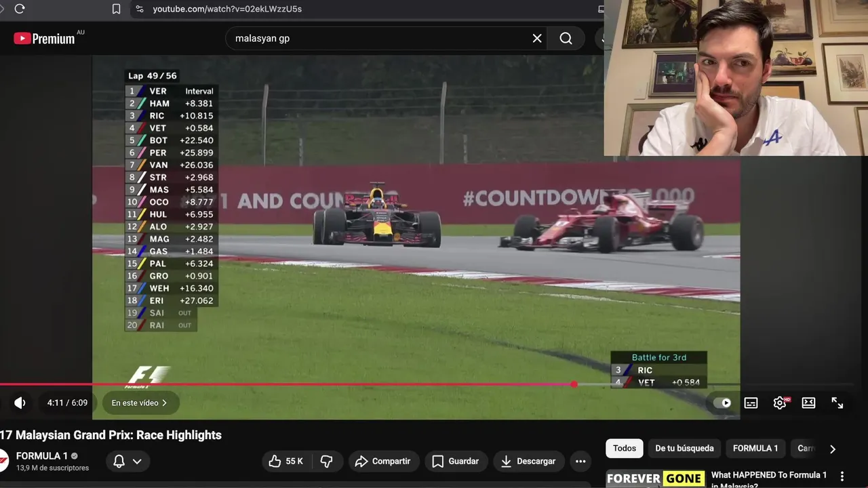Click the browser address bar URL
The image size is (868, 488).
tap(227, 9)
